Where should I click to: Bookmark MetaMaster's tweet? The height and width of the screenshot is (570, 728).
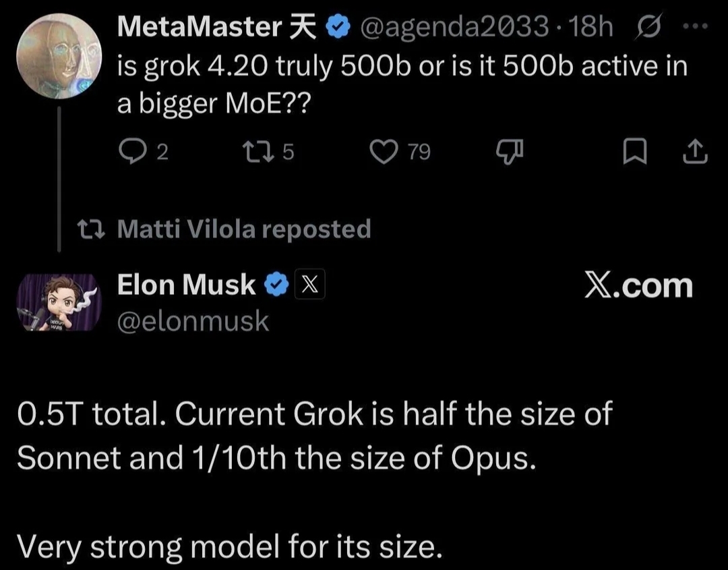tap(634, 152)
